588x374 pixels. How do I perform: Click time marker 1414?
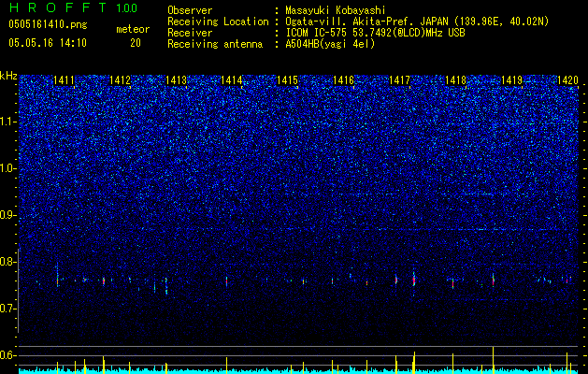[x=232, y=79]
